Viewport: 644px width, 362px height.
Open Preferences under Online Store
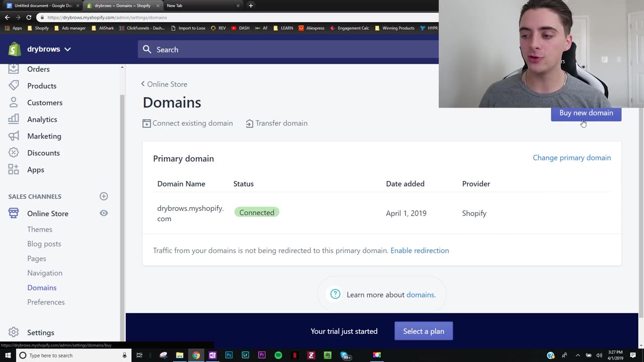click(46, 302)
